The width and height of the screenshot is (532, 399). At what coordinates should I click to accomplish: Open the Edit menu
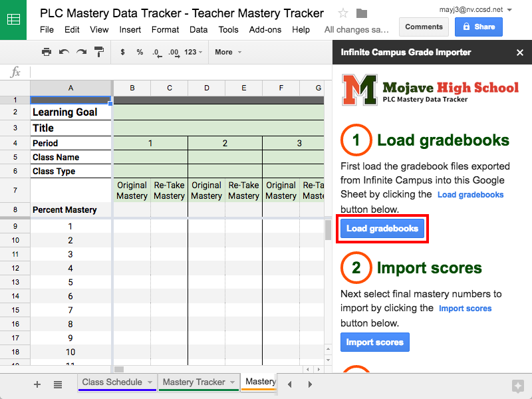coord(72,29)
